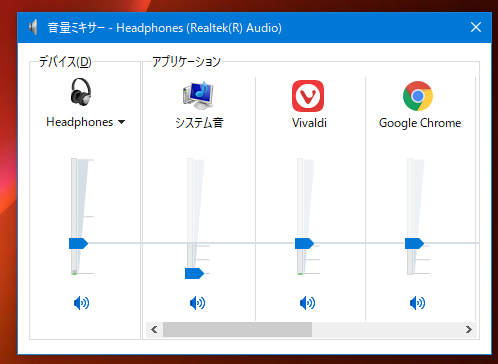Mute the Headphones device volume
Image resolution: width=498 pixels, height=364 pixels.
81,303
